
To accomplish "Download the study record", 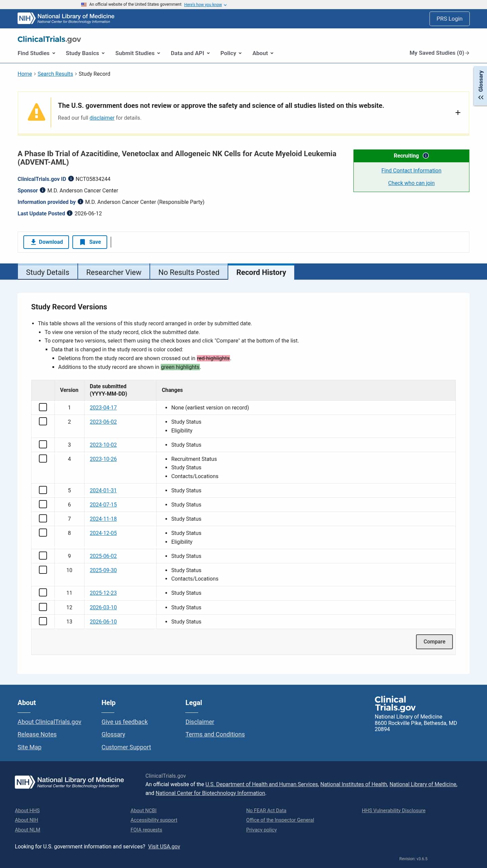I will [x=46, y=242].
